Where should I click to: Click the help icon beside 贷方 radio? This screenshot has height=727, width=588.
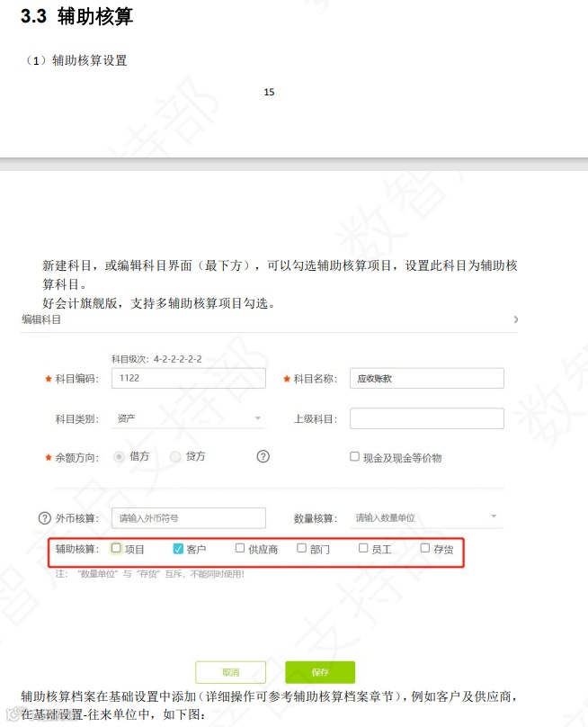coord(263,457)
